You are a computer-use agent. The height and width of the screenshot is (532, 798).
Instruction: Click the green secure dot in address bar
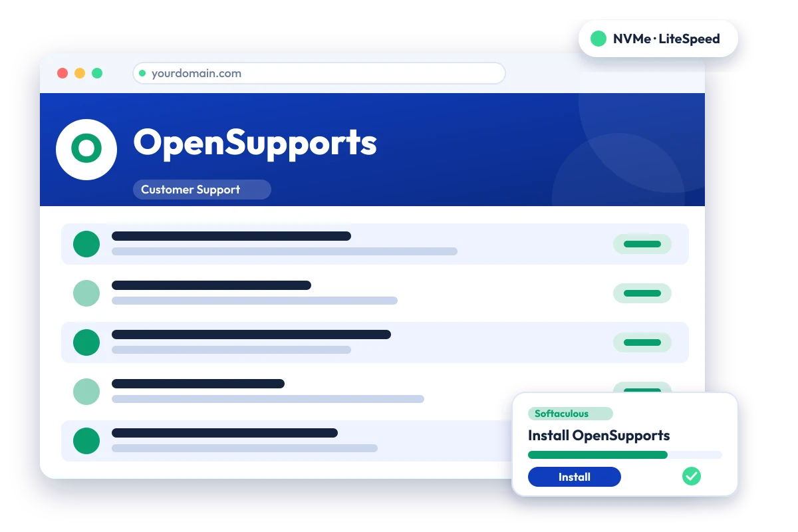click(142, 73)
